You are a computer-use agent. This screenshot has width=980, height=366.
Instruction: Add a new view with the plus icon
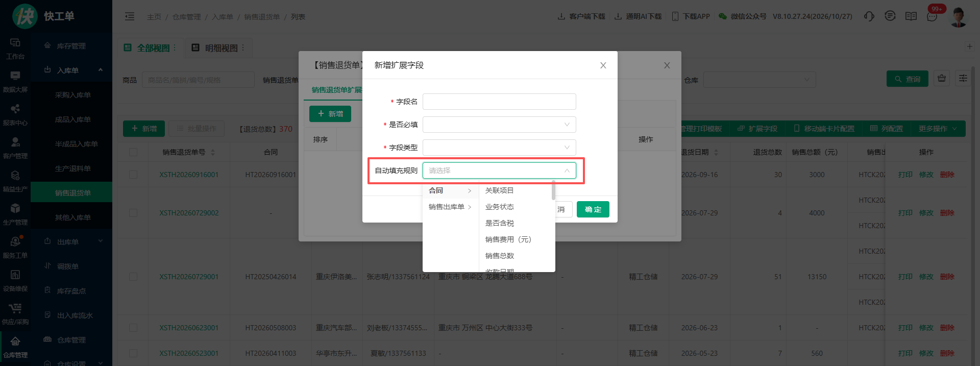[970, 46]
